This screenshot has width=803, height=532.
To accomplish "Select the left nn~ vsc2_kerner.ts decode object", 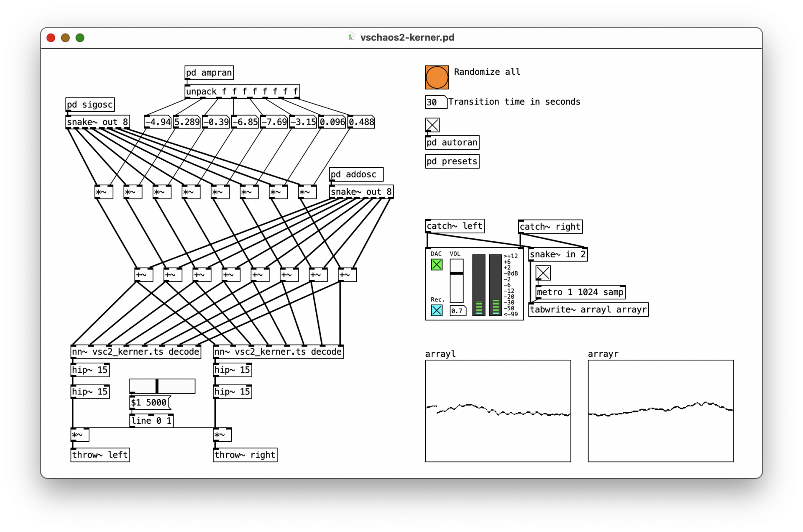I will [136, 352].
